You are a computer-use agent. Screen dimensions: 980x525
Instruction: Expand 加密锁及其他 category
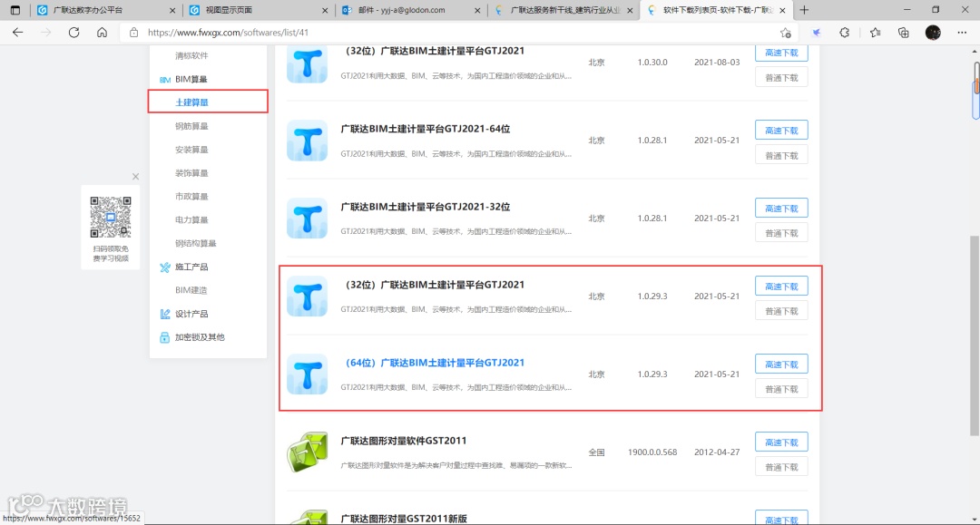[200, 337]
